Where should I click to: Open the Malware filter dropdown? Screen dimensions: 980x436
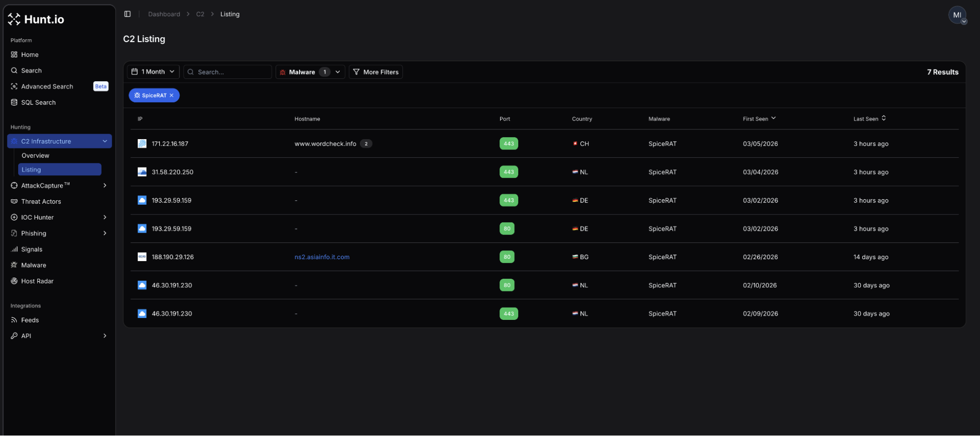pyautogui.click(x=310, y=72)
